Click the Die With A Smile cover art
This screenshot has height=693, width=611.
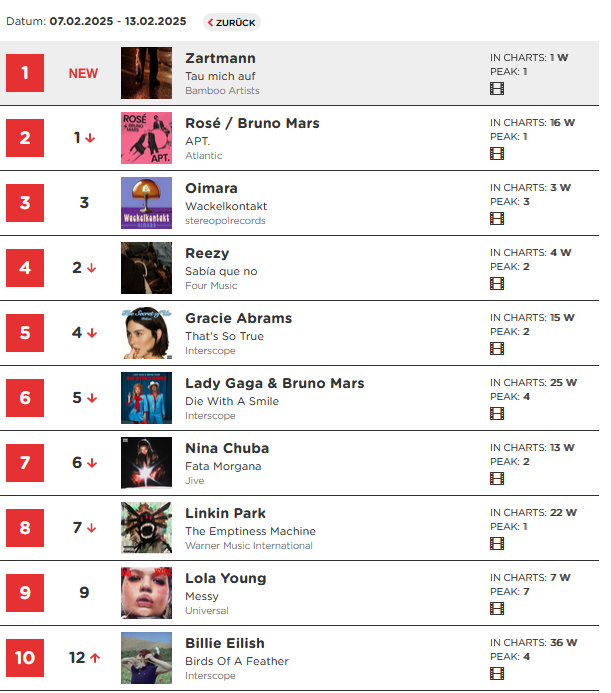click(146, 398)
